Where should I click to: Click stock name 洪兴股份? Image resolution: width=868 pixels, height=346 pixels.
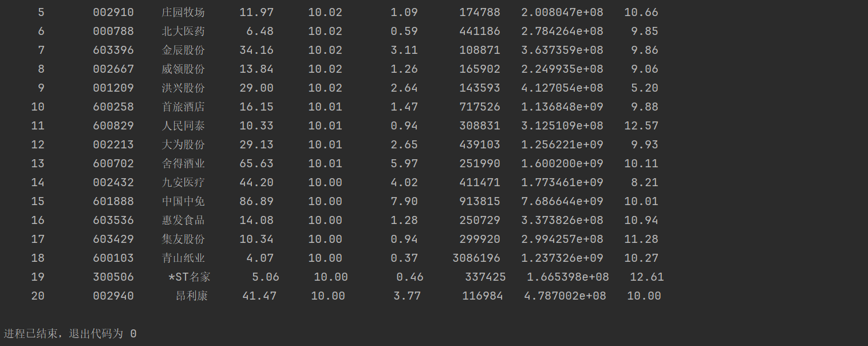(183, 88)
